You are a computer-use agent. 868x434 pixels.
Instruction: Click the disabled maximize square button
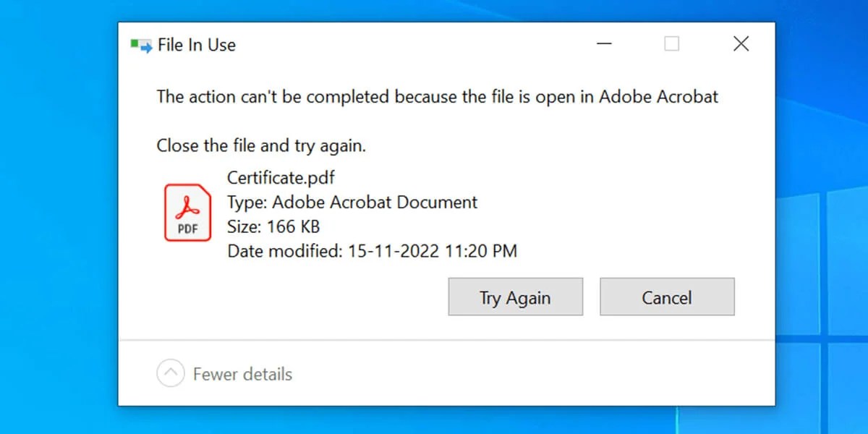point(672,44)
